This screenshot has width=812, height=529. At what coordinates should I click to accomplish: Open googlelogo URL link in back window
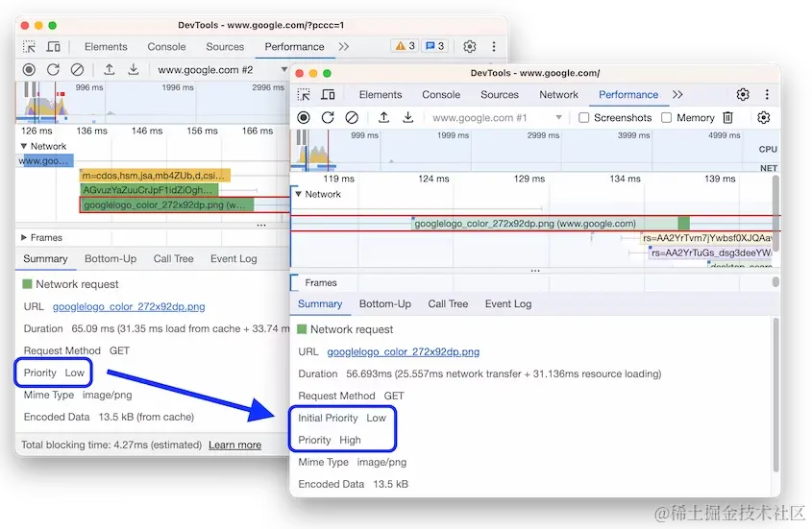pyautogui.click(x=129, y=307)
